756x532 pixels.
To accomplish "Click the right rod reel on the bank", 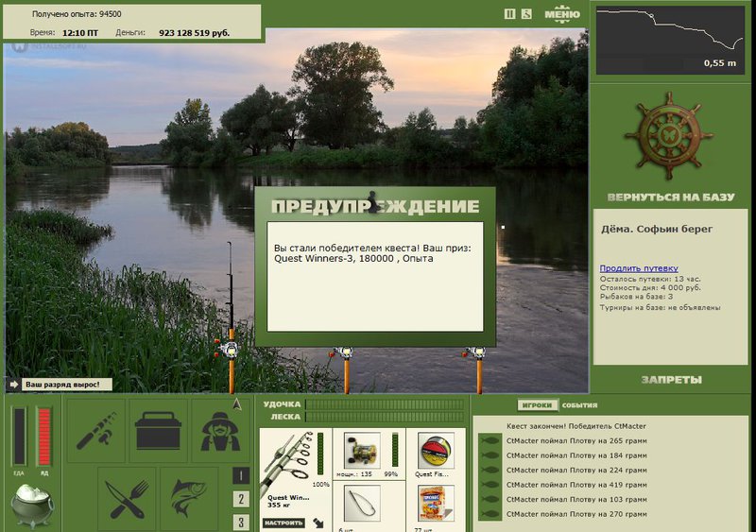I will coord(475,352).
